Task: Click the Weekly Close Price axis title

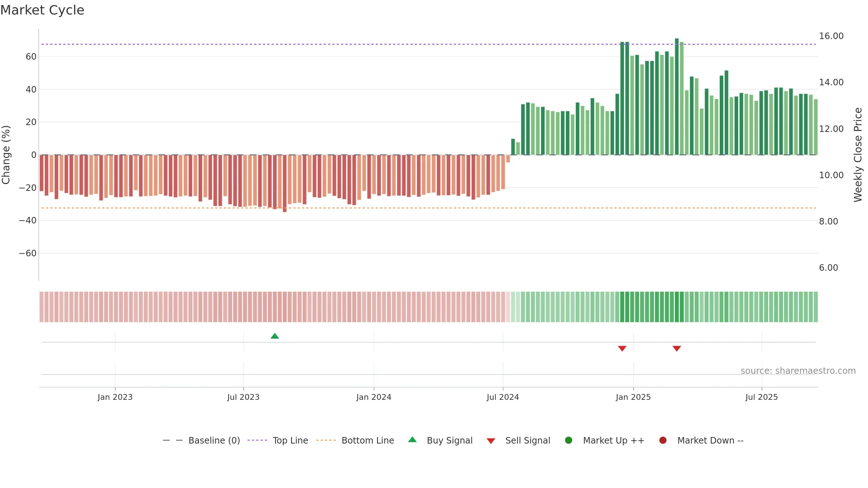Action: (x=858, y=155)
